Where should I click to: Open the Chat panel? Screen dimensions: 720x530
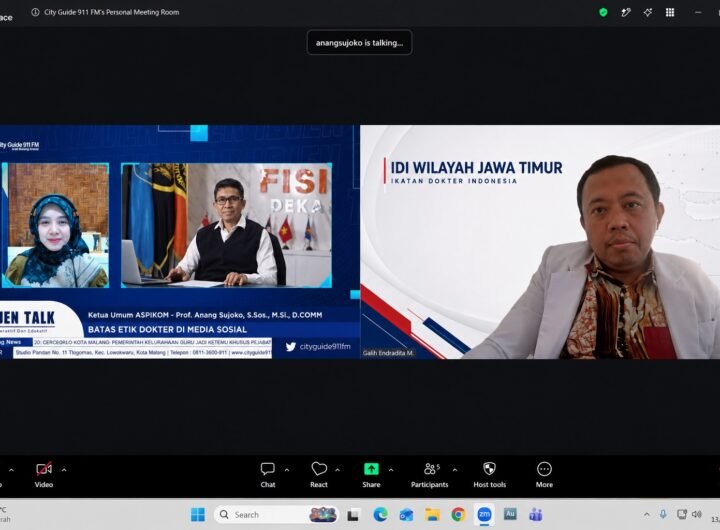[x=268, y=475]
